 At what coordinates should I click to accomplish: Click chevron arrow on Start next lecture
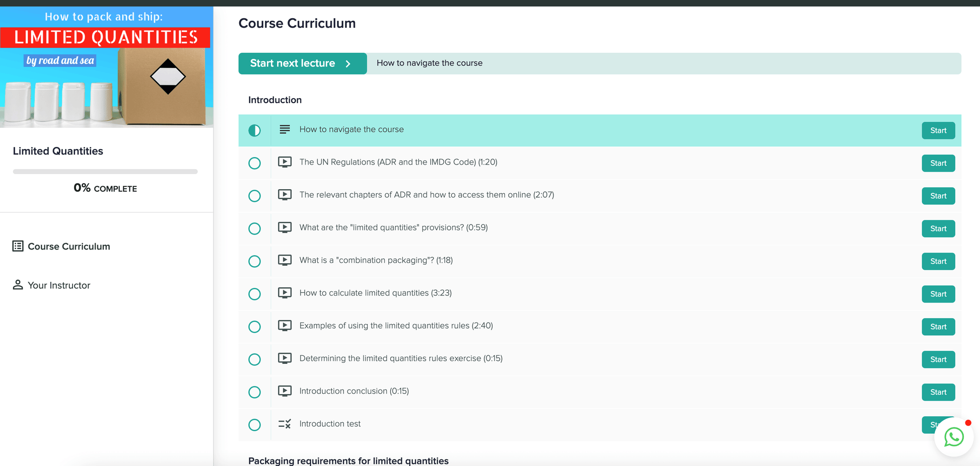tap(348, 64)
